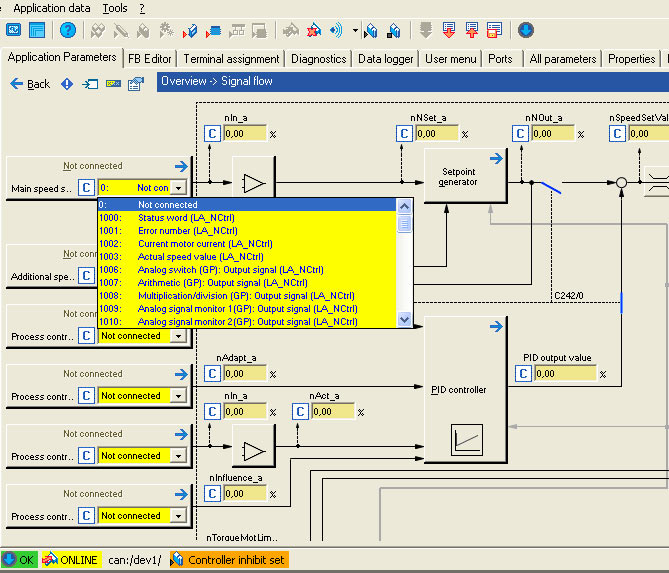Open the Terminal assignment tab
Image resolution: width=669 pixels, height=573 pixels.
click(x=231, y=59)
